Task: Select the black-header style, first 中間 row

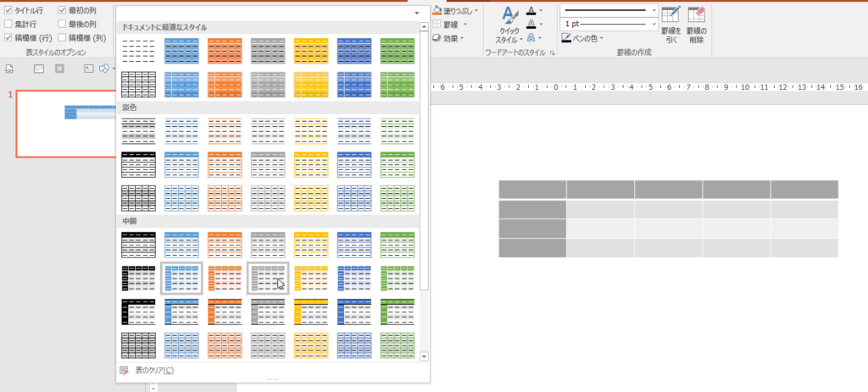Action: (138, 245)
